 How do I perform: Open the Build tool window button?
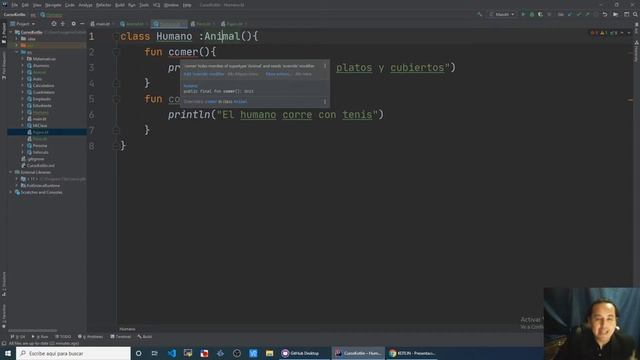145,336
